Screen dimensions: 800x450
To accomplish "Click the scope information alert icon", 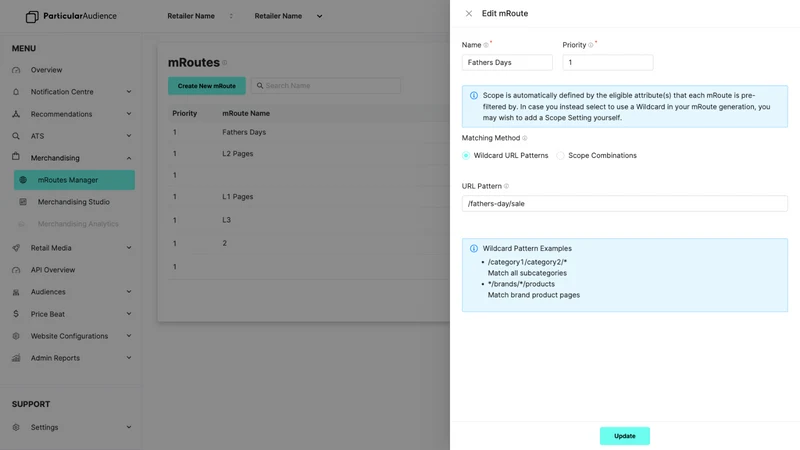I will coord(474,95).
